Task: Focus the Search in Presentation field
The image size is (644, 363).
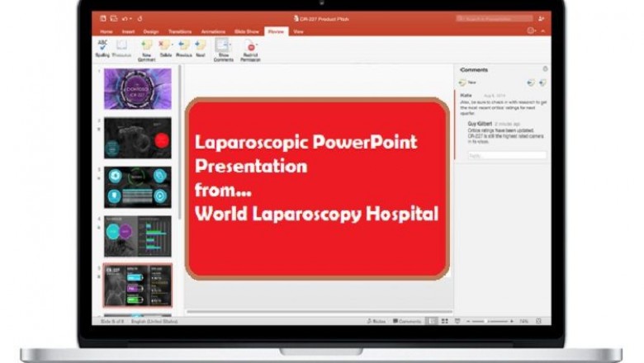Action: point(494,18)
